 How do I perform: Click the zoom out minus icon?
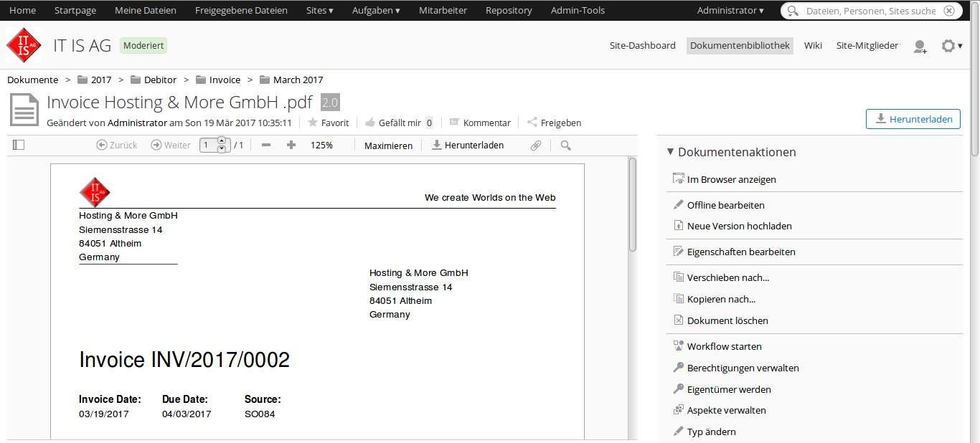tap(266, 145)
